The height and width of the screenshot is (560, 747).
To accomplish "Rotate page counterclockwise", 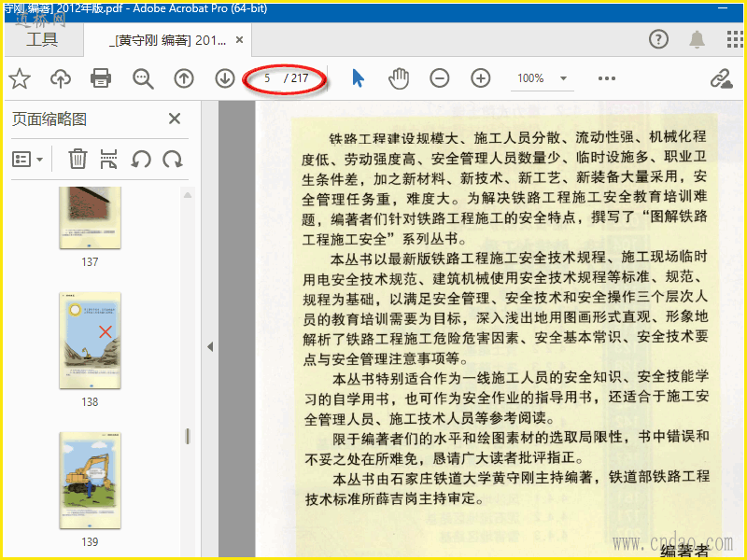I will coord(141,159).
